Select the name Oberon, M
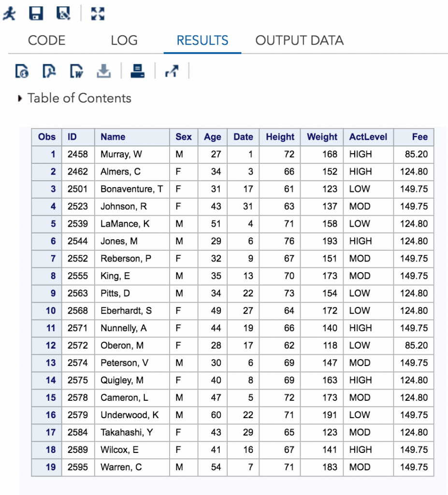The width and height of the screenshot is (448, 495). pyautogui.click(x=122, y=346)
